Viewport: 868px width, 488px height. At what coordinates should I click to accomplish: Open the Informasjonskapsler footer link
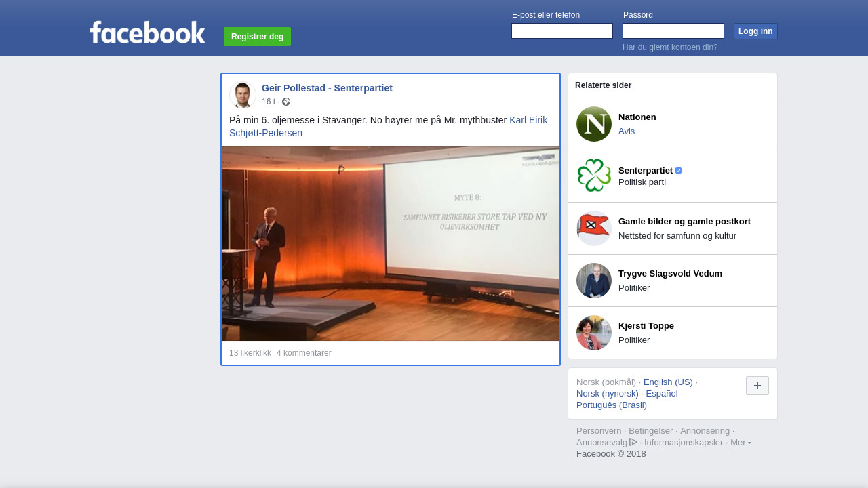(x=684, y=443)
